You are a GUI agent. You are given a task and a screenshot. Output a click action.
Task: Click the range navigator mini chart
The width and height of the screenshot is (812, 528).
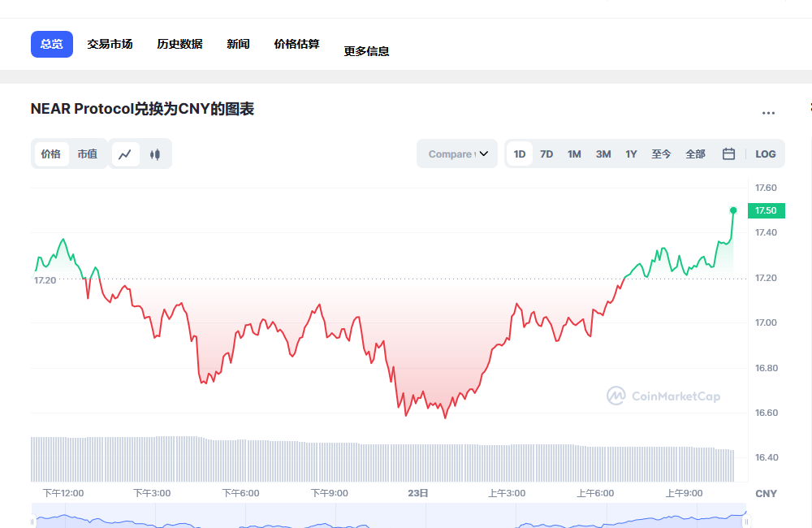pos(389,516)
